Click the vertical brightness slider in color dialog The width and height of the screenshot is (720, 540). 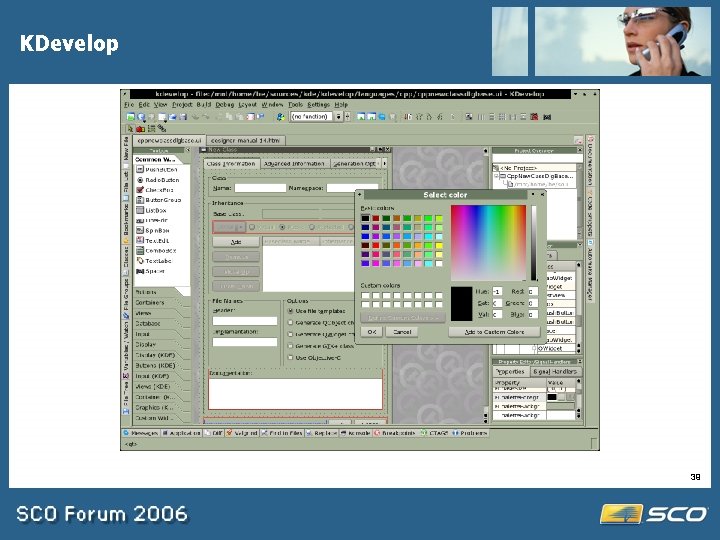click(x=534, y=242)
